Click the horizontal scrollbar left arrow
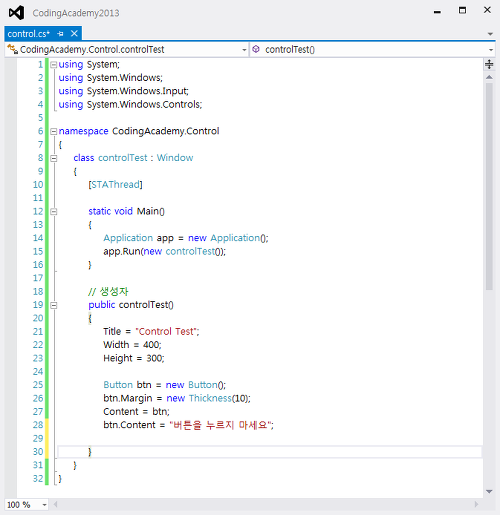The image size is (500, 515). click(55, 504)
